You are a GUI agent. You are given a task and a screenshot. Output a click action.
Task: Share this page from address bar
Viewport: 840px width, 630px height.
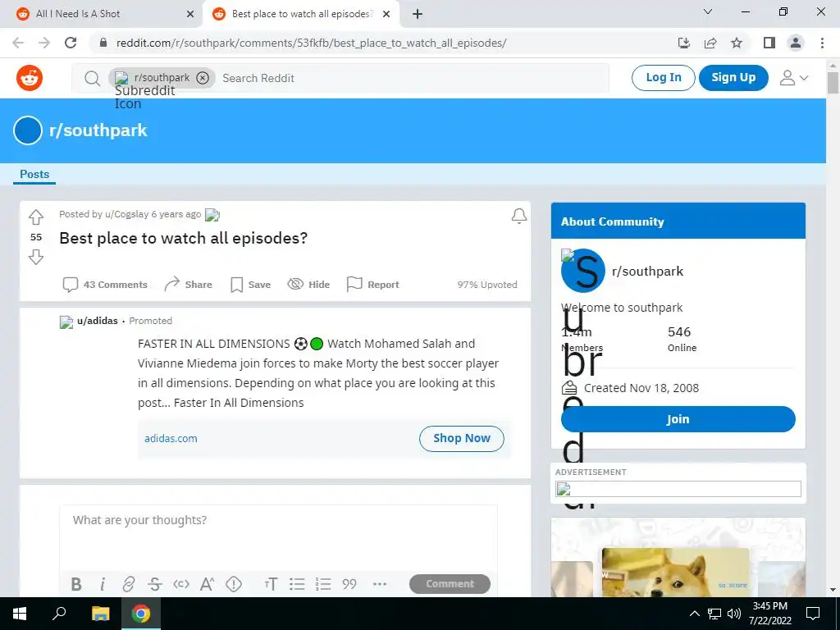[x=710, y=43]
